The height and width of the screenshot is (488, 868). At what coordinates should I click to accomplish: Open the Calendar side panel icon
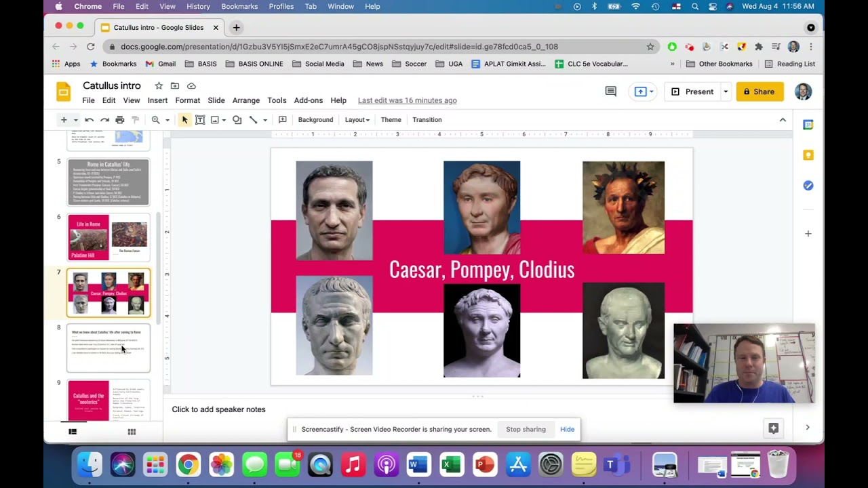click(x=808, y=125)
